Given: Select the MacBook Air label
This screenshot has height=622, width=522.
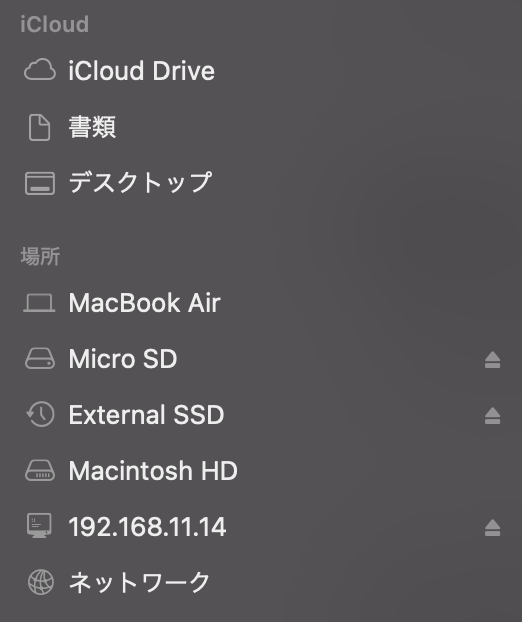Looking at the screenshot, I should click(144, 303).
